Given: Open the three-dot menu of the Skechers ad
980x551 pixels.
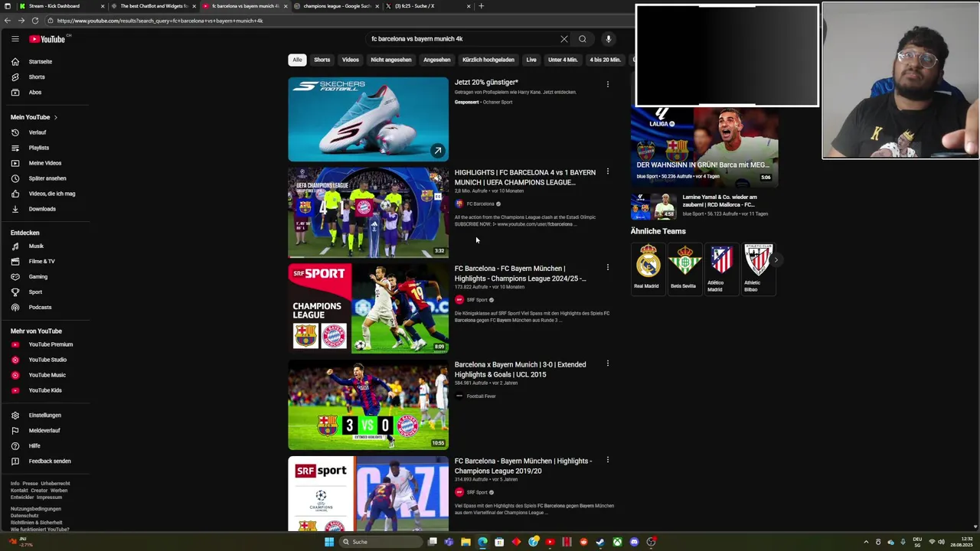Looking at the screenshot, I should 608,84.
